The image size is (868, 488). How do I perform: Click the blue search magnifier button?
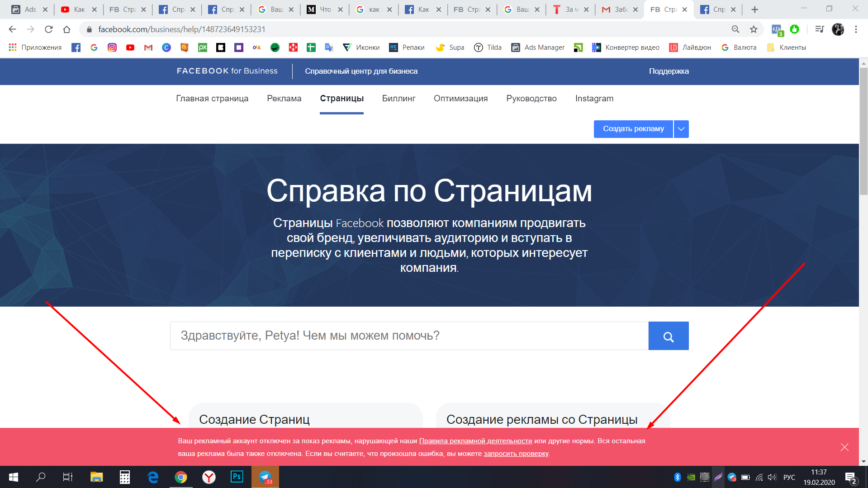tap(669, 336)
